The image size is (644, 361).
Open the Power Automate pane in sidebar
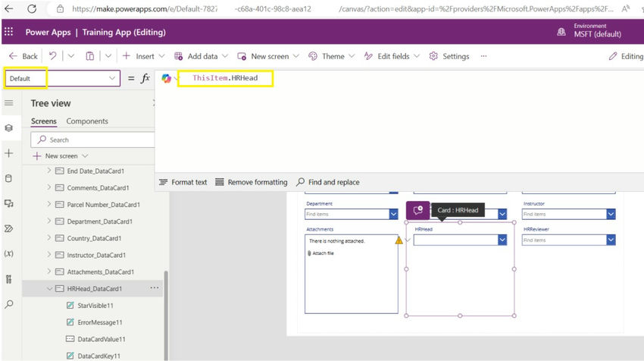tap(8, 228)
